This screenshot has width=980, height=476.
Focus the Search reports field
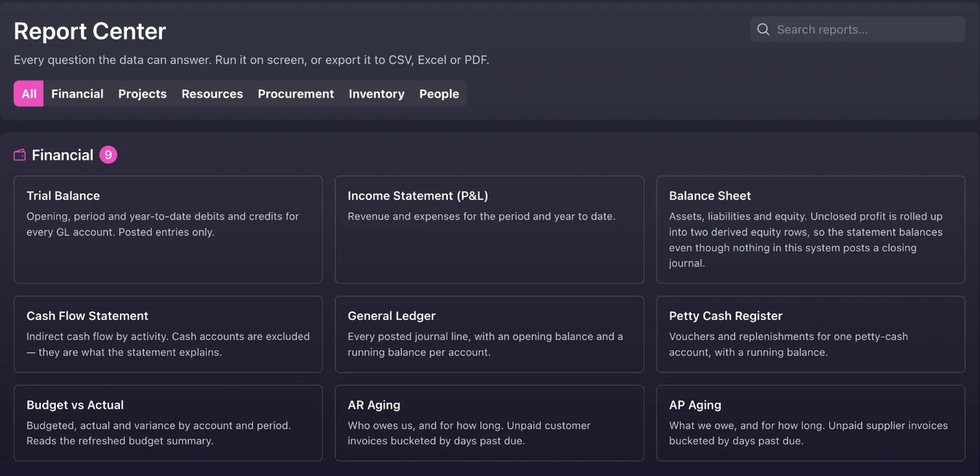point(857,29)
